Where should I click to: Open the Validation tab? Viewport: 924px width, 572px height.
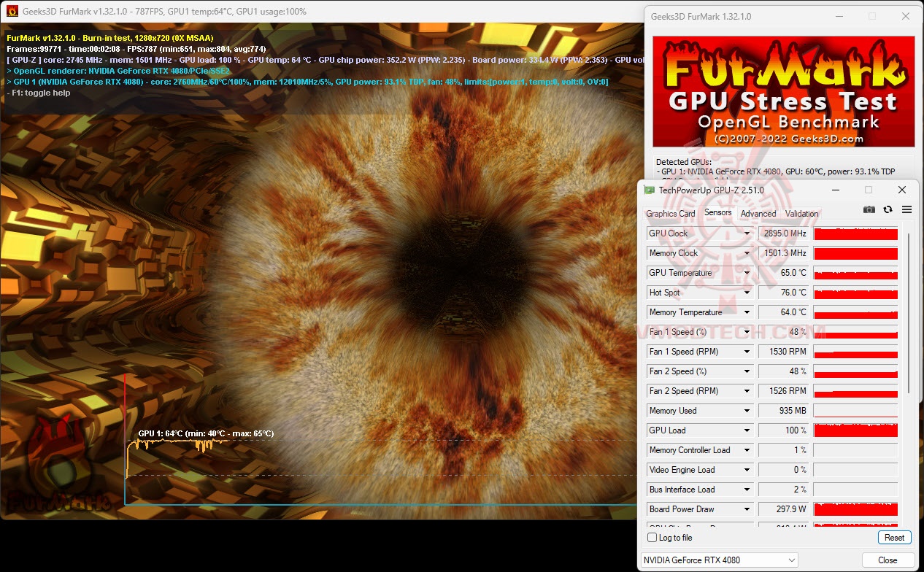tap(801, 214)
